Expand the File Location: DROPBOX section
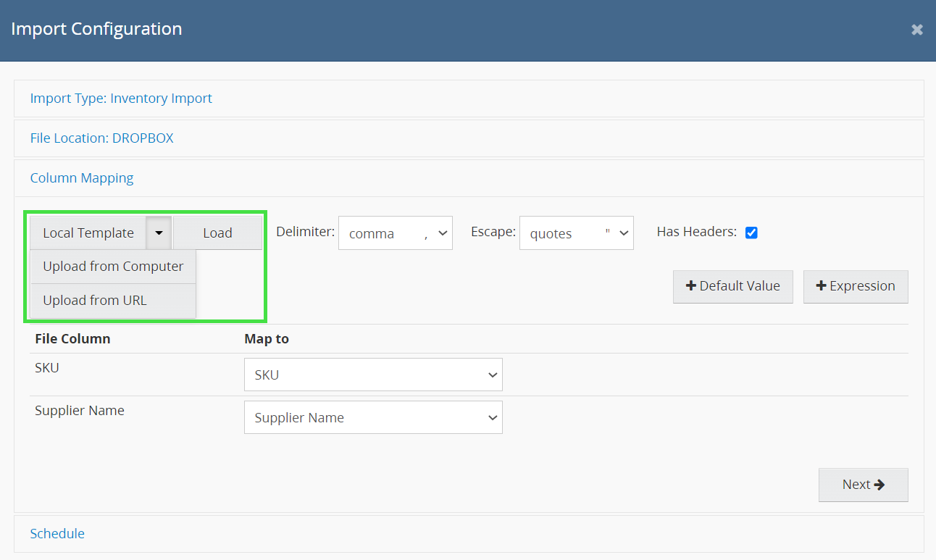Image resolution: width=936 pixels, height=560 pixels. [101, 138]
